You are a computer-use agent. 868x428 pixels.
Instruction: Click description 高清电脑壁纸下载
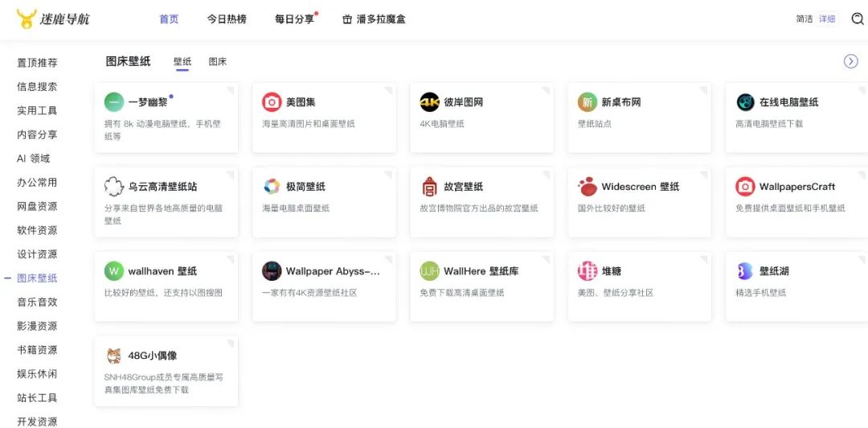click(x=769, y=124)
